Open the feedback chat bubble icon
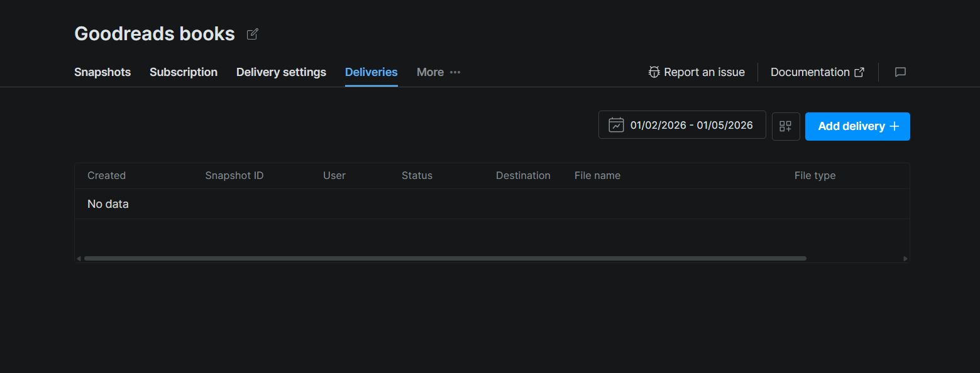This screenshot has width=980, height=373. pos(900,72)
